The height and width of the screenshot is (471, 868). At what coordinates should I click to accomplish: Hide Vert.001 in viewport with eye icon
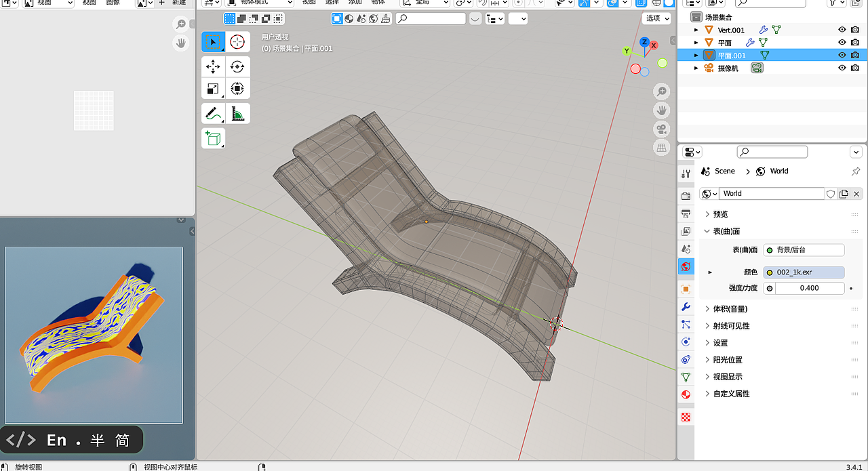click(842, 30)
